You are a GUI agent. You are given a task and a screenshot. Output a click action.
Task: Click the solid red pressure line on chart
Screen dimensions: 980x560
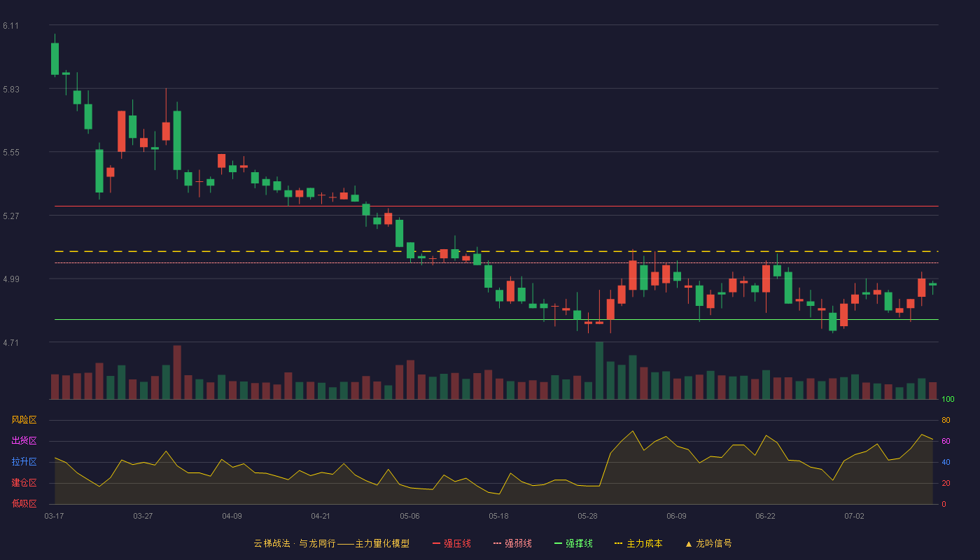pos(496,206)
